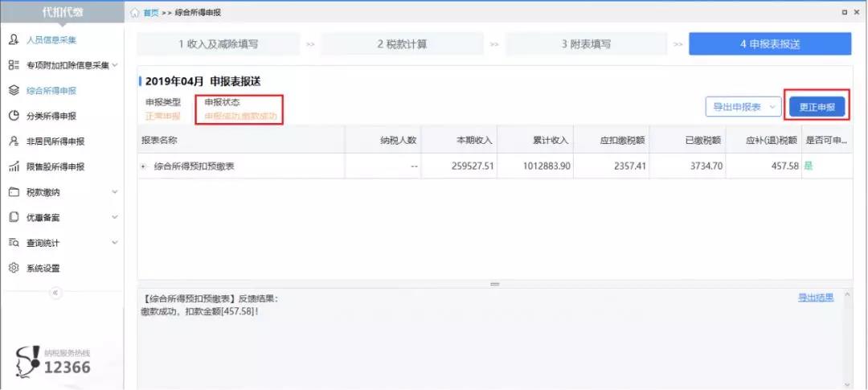Expand the 综合所得预扣预缴表 row
868x390 pixels.
[144, 166]
